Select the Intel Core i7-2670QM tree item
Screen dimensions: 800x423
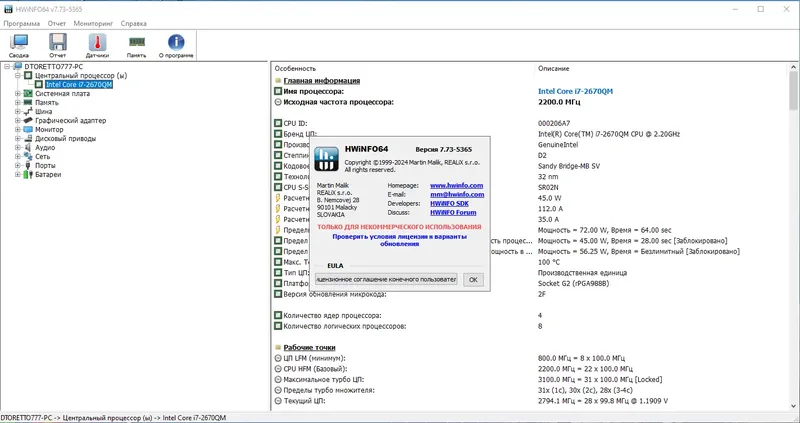point(79,85)
